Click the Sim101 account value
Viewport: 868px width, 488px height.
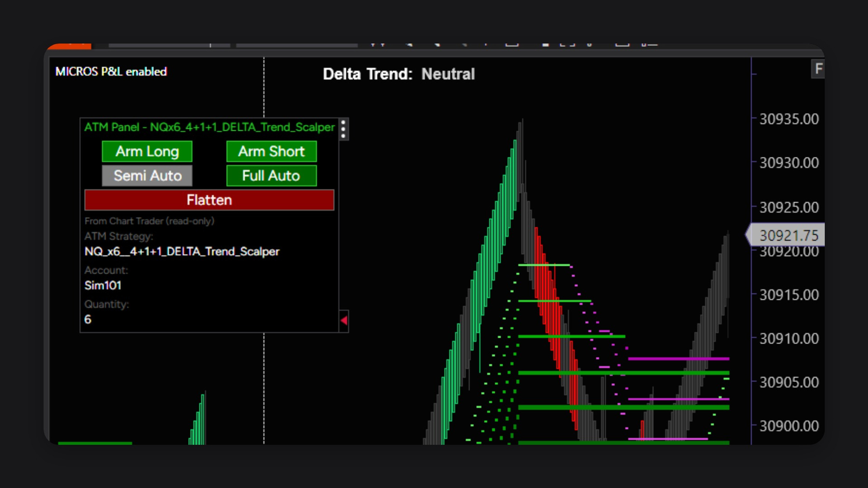coord(103,285)
